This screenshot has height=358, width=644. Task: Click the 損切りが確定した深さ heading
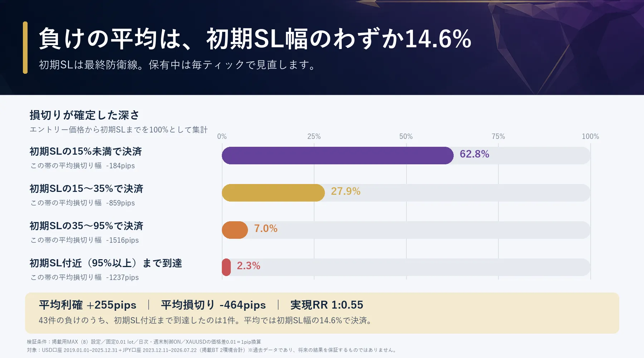pos(84,115)
